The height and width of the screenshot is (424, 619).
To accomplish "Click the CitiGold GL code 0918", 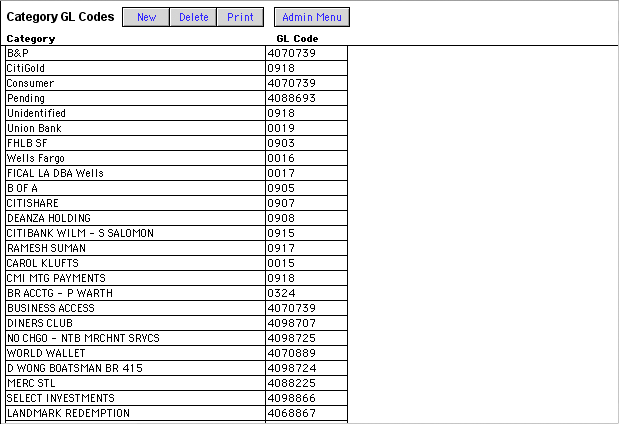I will 307,68.
